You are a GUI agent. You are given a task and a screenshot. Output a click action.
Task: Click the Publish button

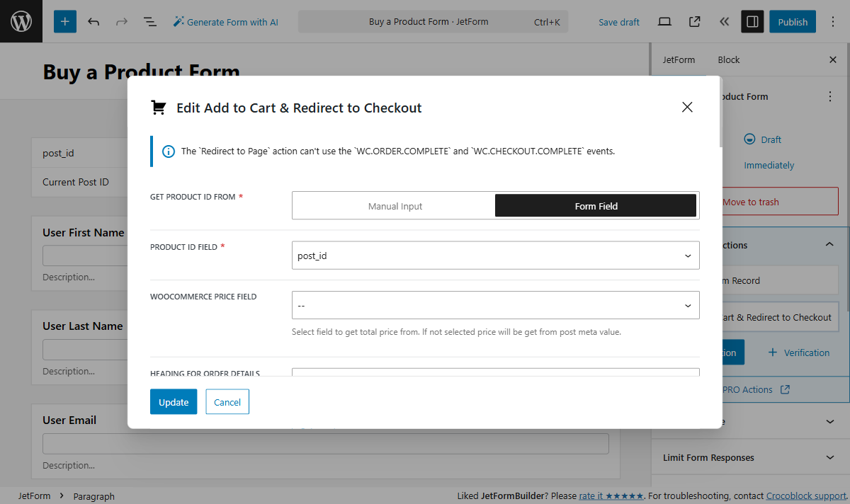click(x=793, y=22)
